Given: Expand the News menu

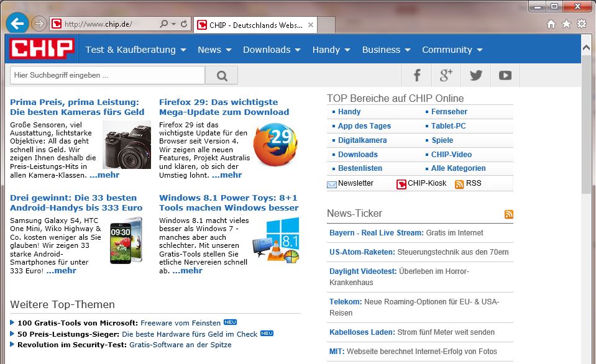Looking at the screenshot, I should click(214, 50).
